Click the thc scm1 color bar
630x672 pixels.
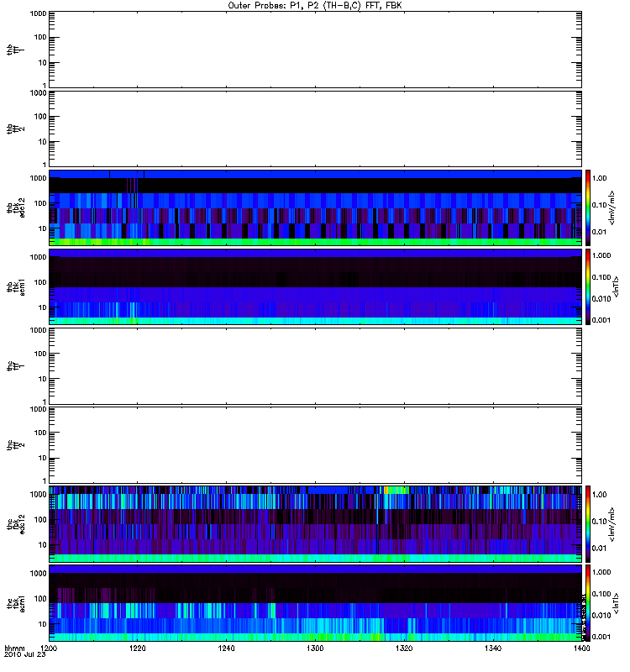[588, 603]
